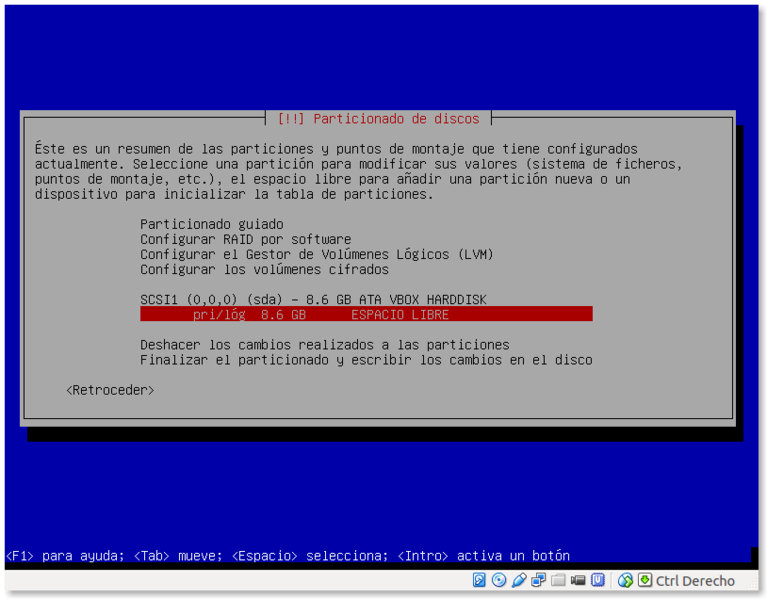
Task: Open the network adapters icon
Action: pos(539,580)
